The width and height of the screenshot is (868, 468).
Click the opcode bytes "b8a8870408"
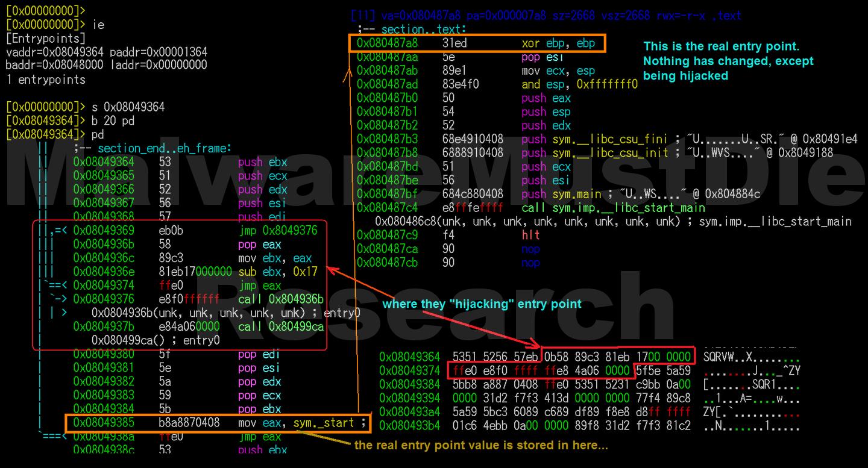[x=189, y=423]
